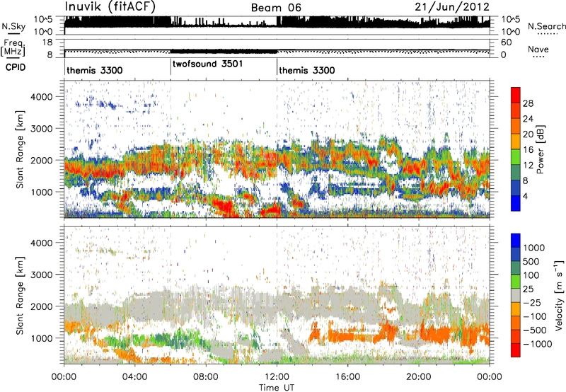The height and width of the screenshot is (392, 566).
Task: Click the '16:00' time axis label
Action: [x=347, y=377]
